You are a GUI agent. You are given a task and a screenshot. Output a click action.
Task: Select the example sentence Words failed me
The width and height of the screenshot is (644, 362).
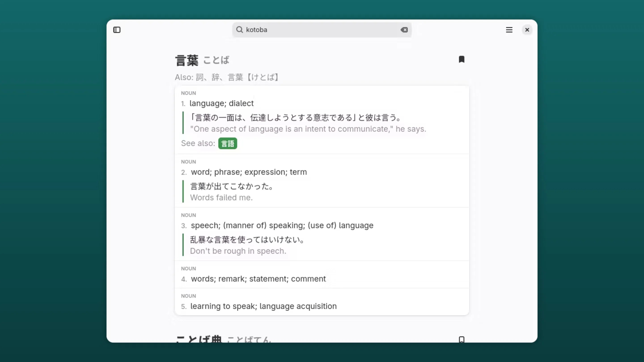tap(222, 197)
